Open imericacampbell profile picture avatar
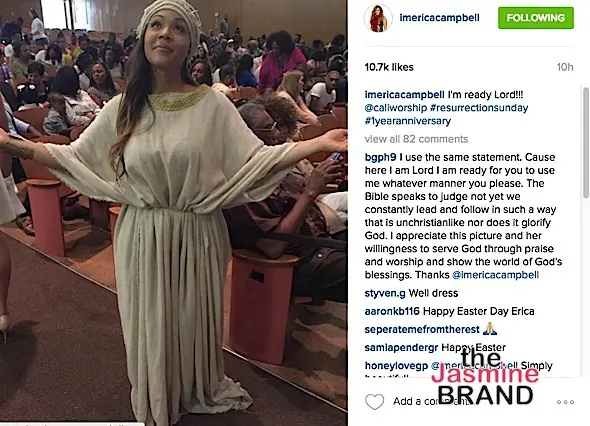The height and width of the screenshot is (426, 590). (378, 18)
